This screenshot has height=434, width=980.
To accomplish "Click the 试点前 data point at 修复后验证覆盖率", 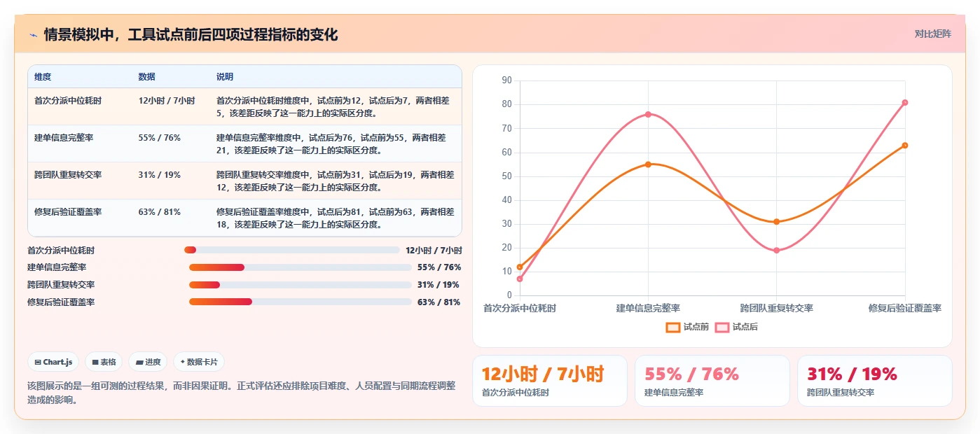I will tap(905, 146).
